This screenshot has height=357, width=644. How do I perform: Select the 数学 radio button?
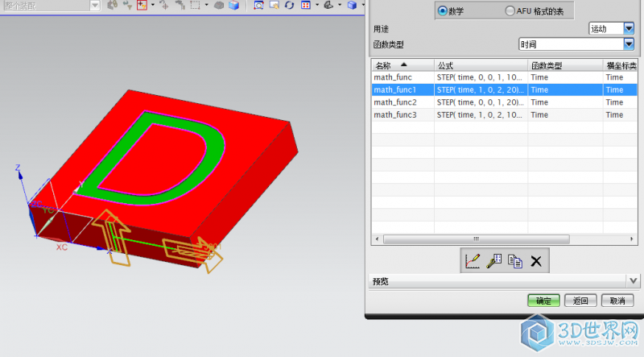(x=442, y=11)
